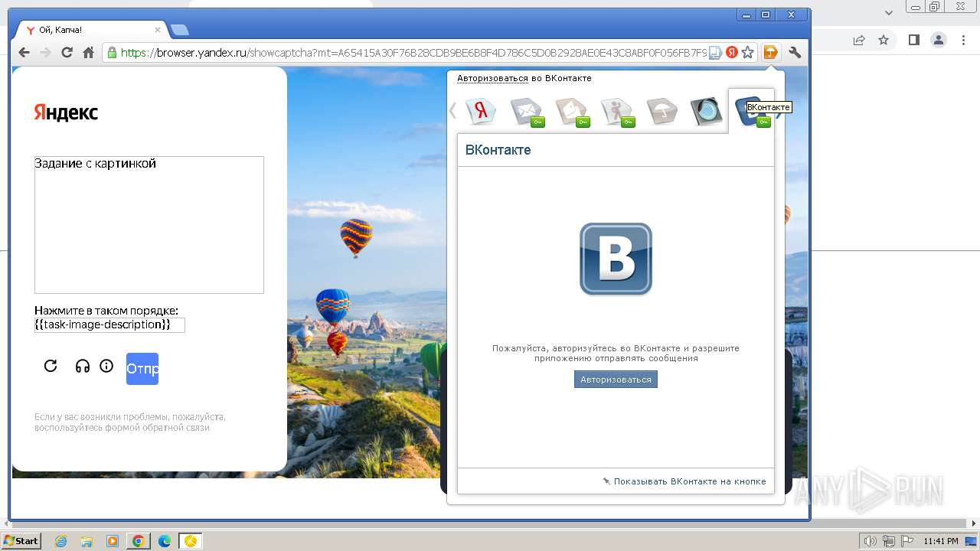Click the Яндекс logo
This screenshot has width=980, height=551.
[x=66, y=112]
